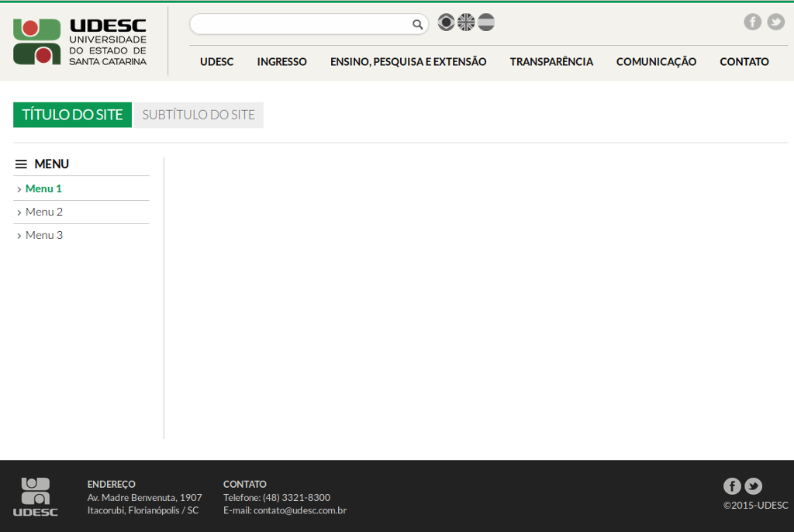The width and height of the screenshot is (794, 532).
Task: Select the UK flag for English
Action: click(466, 22)
